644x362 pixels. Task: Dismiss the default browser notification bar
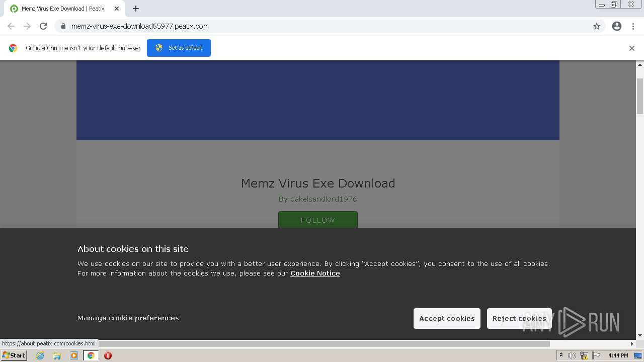pyautogui.click(x=632, y=48)
